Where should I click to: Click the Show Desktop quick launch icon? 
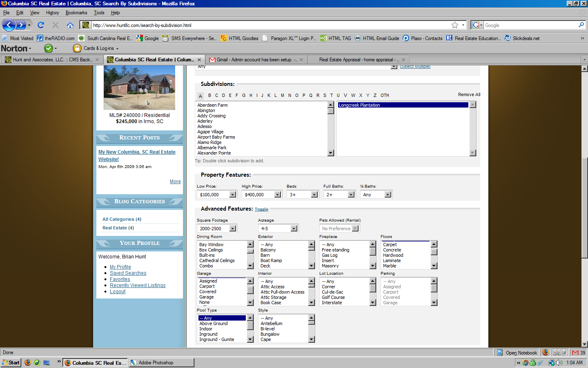pyautogui.click(x=47, y=362)
